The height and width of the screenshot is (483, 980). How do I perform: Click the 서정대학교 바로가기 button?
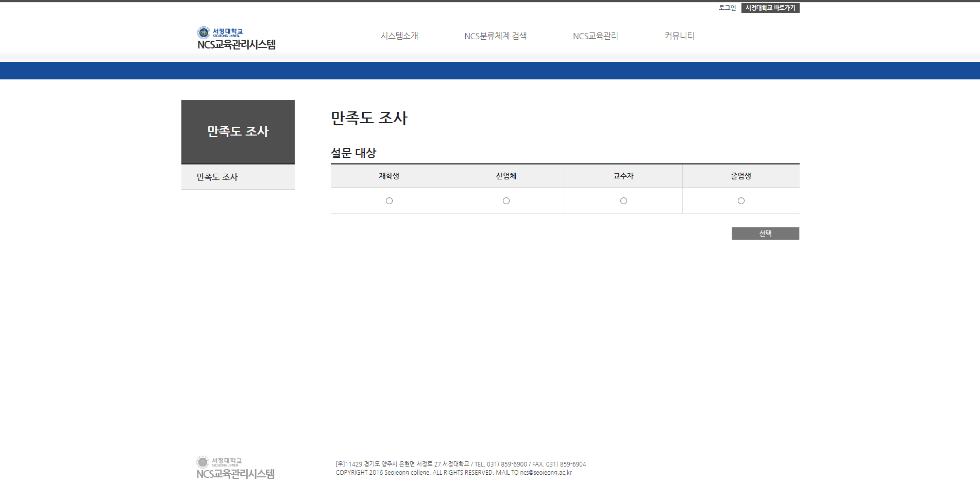[x=770, y=8]
